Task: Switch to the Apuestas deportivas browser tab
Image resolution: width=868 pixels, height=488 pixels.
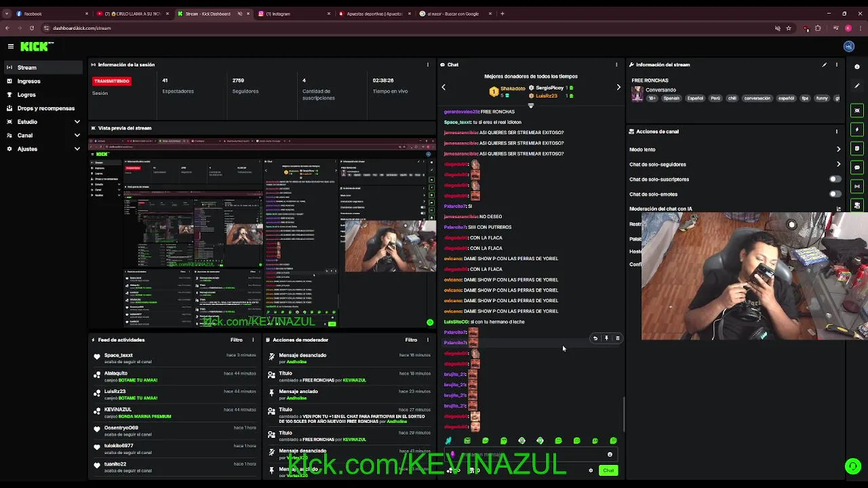Action: click(x=374, y=14)
